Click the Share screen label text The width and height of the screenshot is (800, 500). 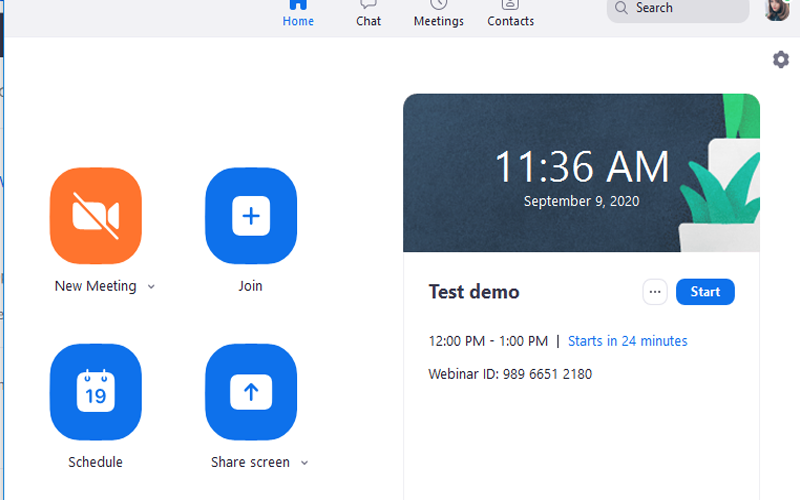tap(250, 462)
